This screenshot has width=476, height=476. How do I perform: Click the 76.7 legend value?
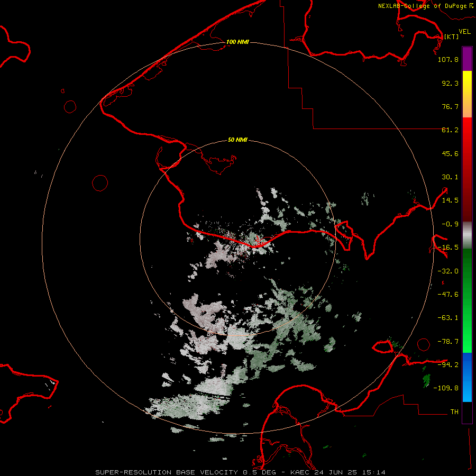(450, 106)
